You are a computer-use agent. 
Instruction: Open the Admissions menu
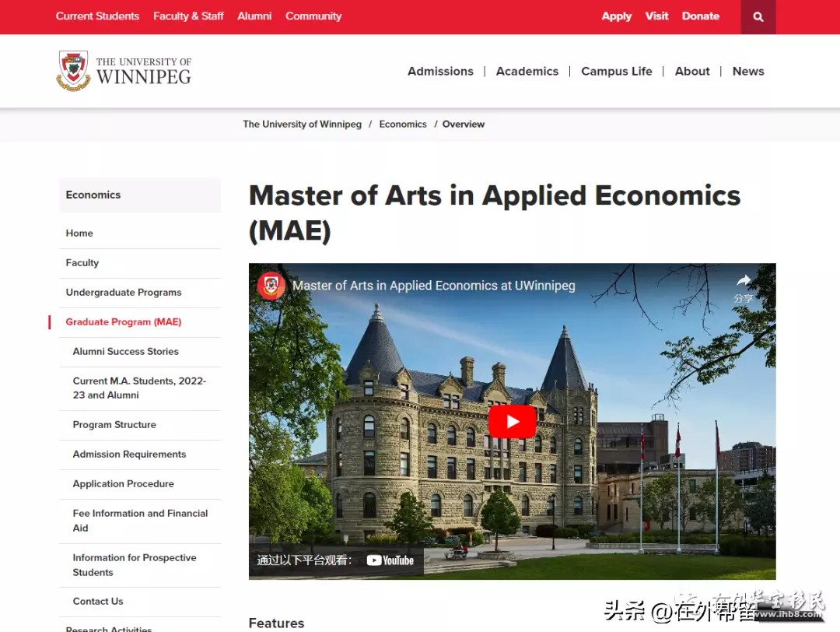click(x=440, y=72)
